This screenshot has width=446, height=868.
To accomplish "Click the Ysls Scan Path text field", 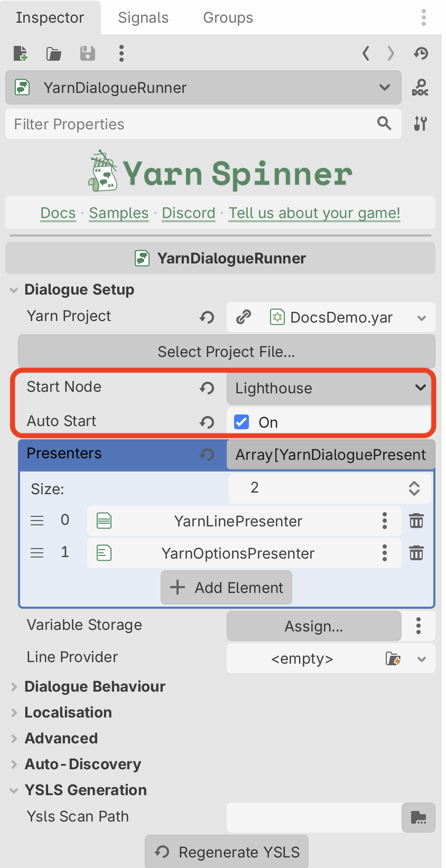I will [x=314, y=818].
